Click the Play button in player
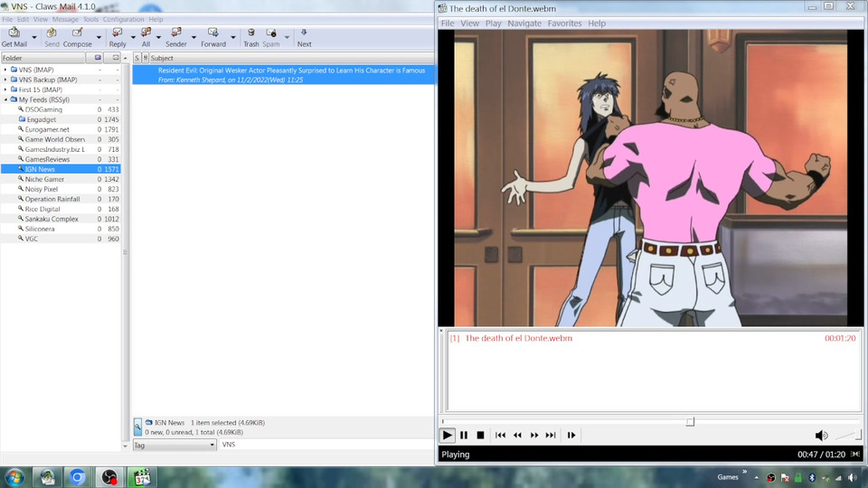This screenshot has width=868, height=488. click(448, 436)
